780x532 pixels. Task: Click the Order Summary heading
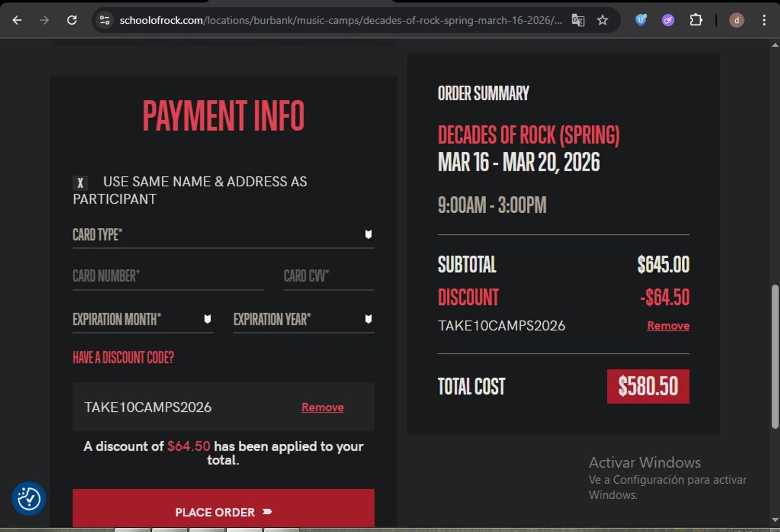483,94
